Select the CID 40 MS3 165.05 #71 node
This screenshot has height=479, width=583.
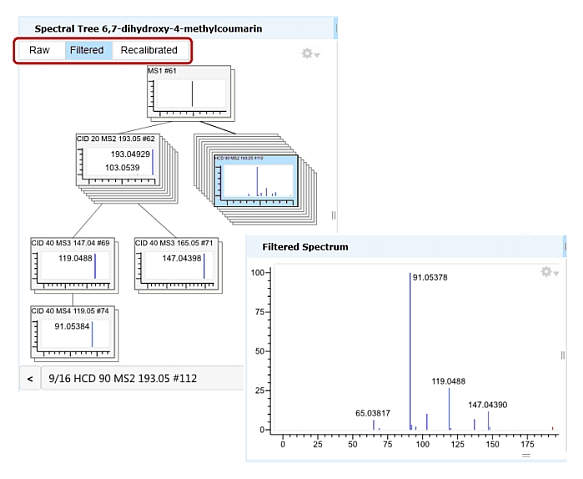[x=176, y=264]
